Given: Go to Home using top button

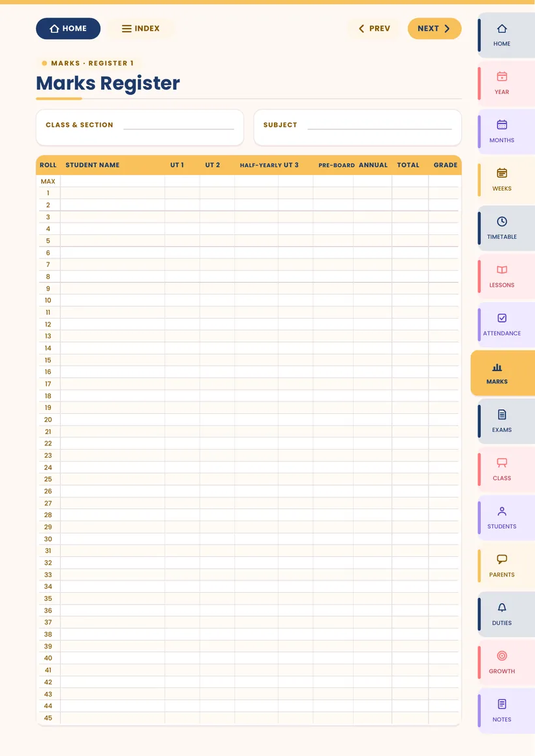Looking at the screenshot, I should pyautogui.click(x=68, y=29).
